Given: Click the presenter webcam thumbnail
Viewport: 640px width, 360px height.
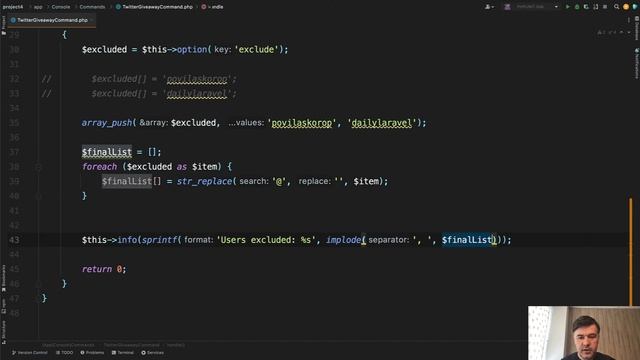Looking at the screenshot, I should pos(584,333).
